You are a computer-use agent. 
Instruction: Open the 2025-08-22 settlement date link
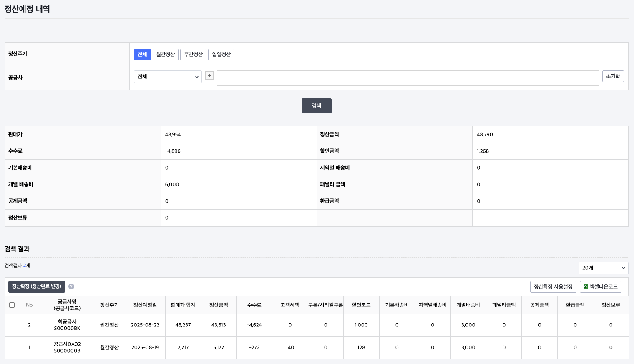(x=145, y=325)
